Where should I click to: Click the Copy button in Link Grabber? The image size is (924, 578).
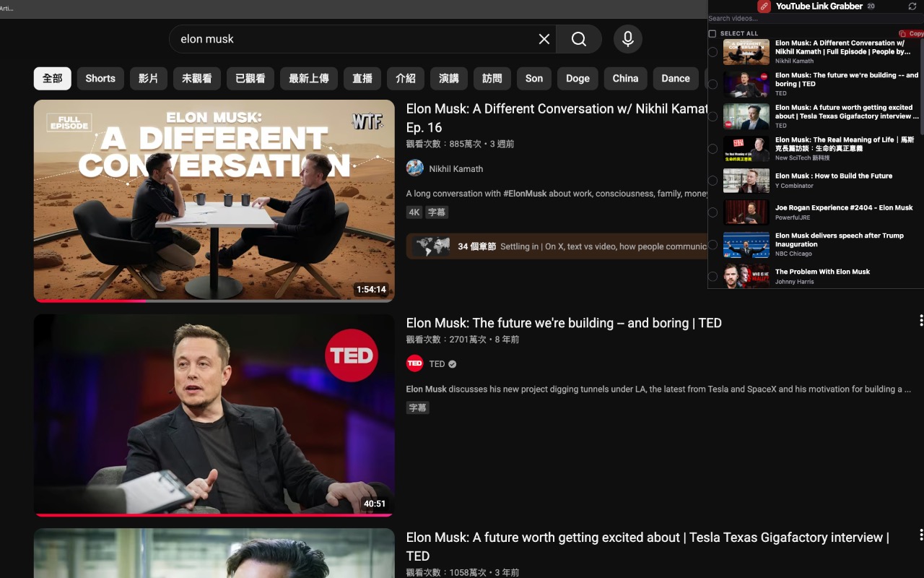click(x=914, y=33)
